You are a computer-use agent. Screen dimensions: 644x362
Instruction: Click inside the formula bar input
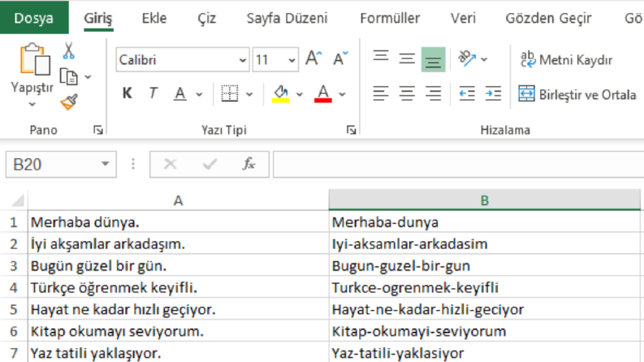tap(458, 164)
